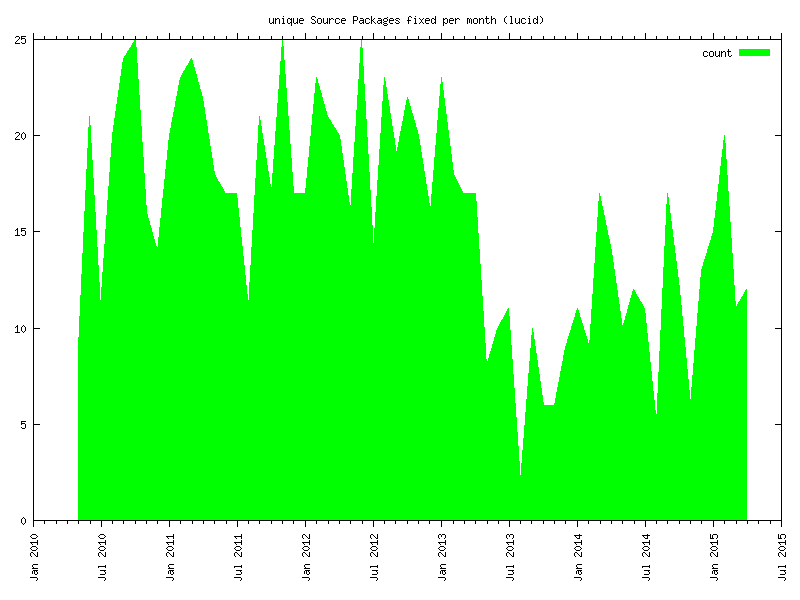Click the 'Jan 2010' x-axis label
Image resolution: width=800 pixels, height=600 pixels.
(34, 557)
